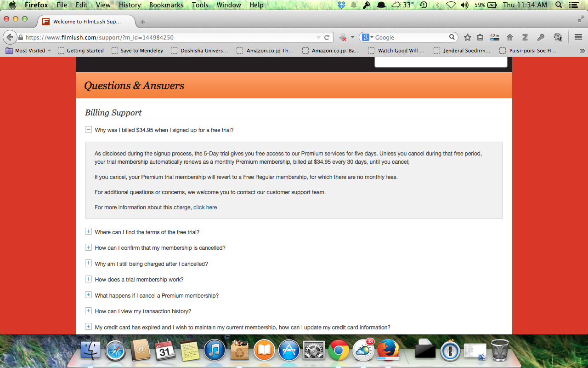Open the Bookmarks menu in menu bar
588x368 pixels.
[x=166, y=5]
